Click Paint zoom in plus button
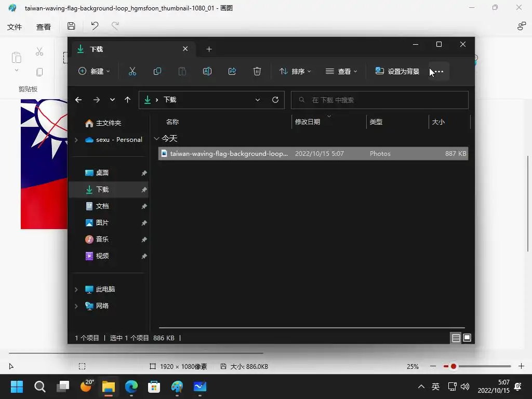The height and width of the screenshot is (399, 532). pyautogui.click(x=522, y=366)
